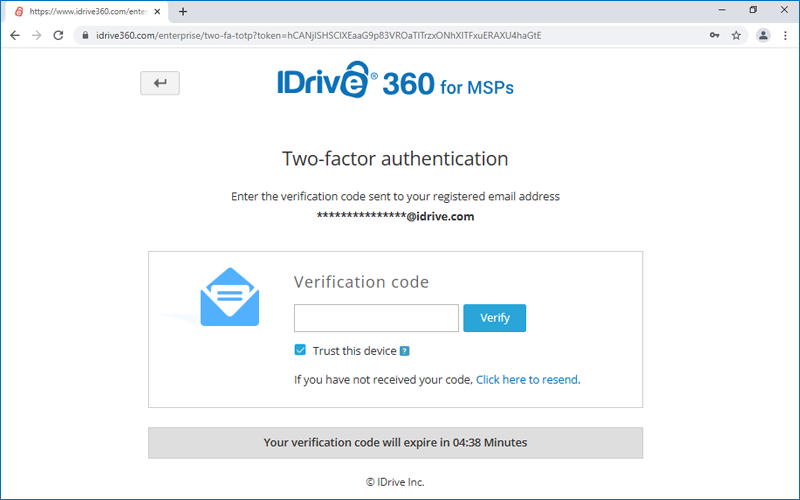Click the code expiry countdown banner
The width and height of the screenshot is (800, 500).
click(x=395, y=442)
